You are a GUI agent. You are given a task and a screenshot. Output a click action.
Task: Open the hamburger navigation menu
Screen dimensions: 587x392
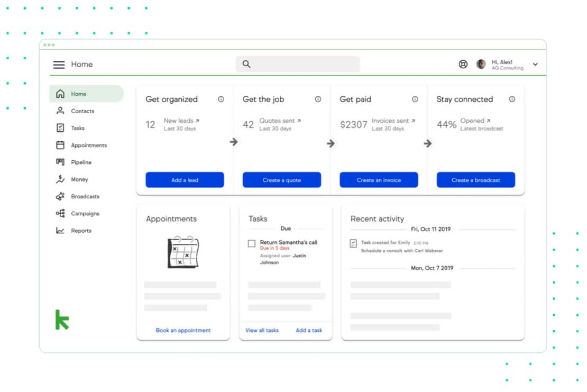pyautogui.click(x=59, y=65)
